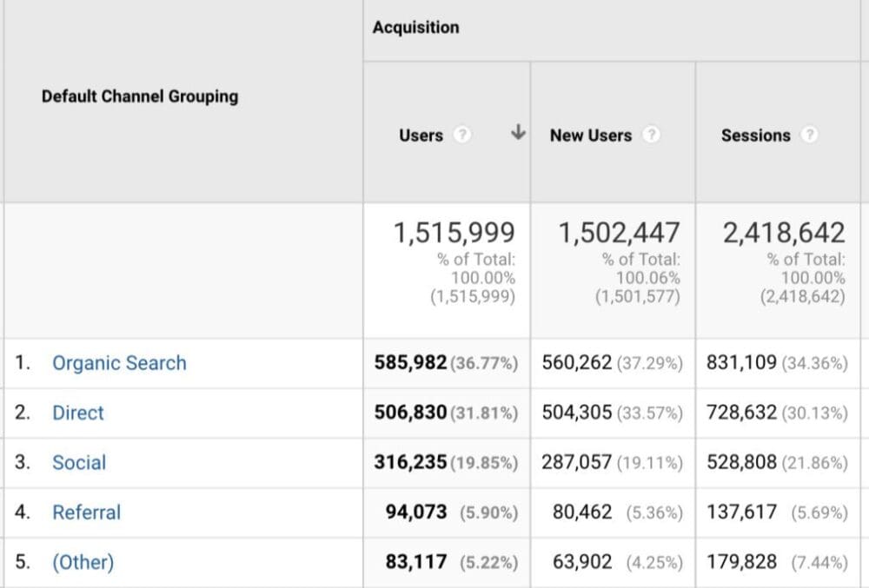Click (Other) users value 83,117

click(x=416, y=562)
